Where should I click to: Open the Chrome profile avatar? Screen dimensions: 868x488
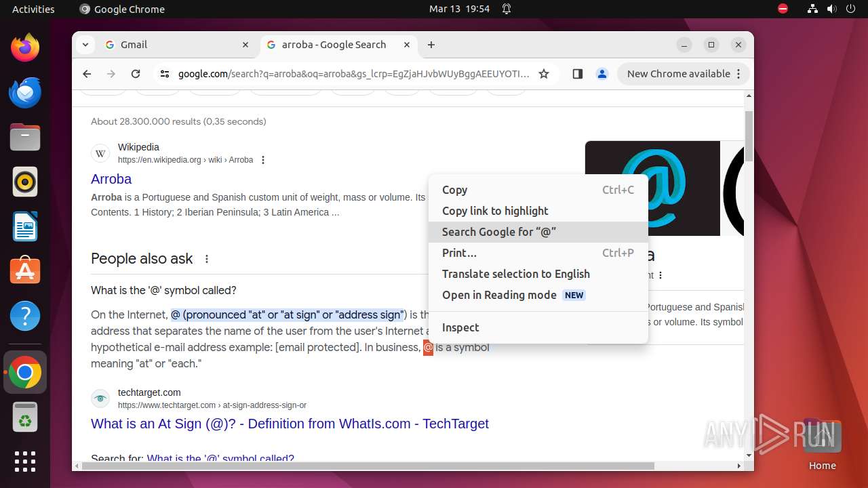coord(601,74)
